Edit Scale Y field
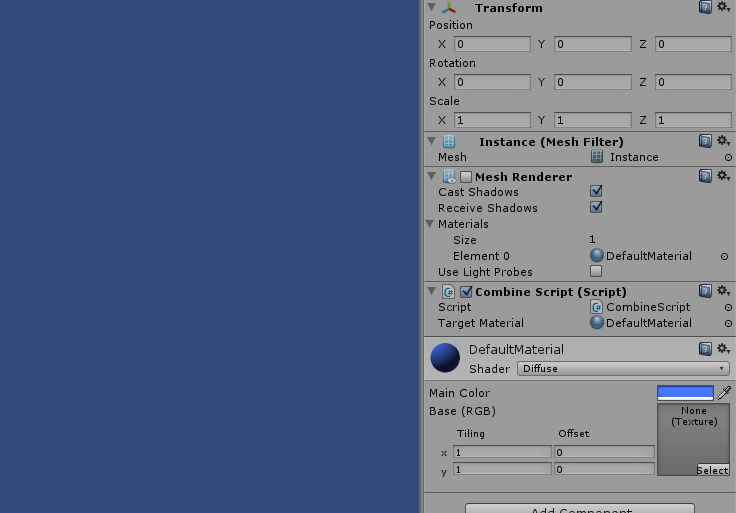Image resolution: width=736 pixels, height=513 pixels. point(593,120)
